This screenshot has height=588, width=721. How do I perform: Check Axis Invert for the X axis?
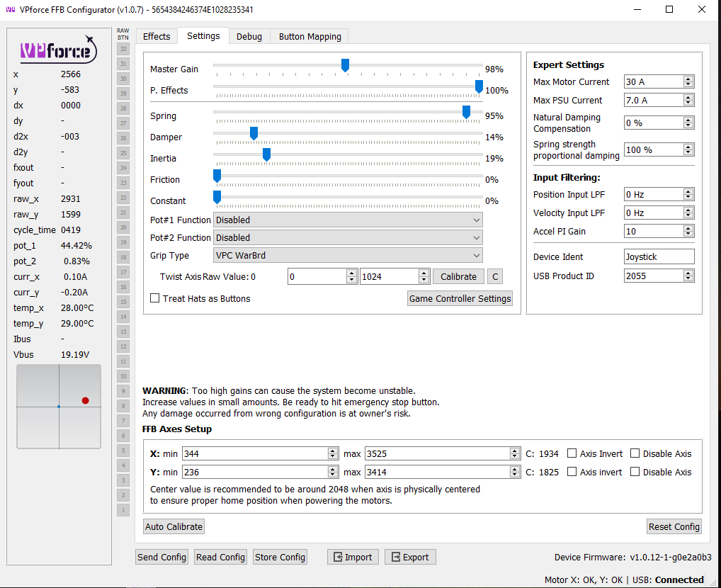point(573,453)
